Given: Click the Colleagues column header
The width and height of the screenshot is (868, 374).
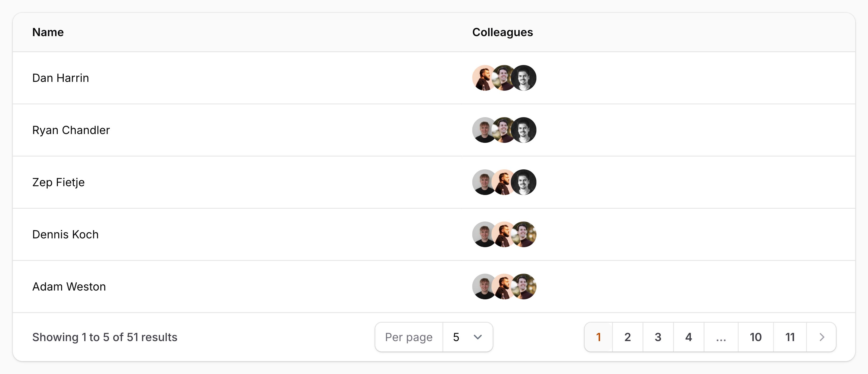Looking at the screenshot, I should click(x=502, y=32).
